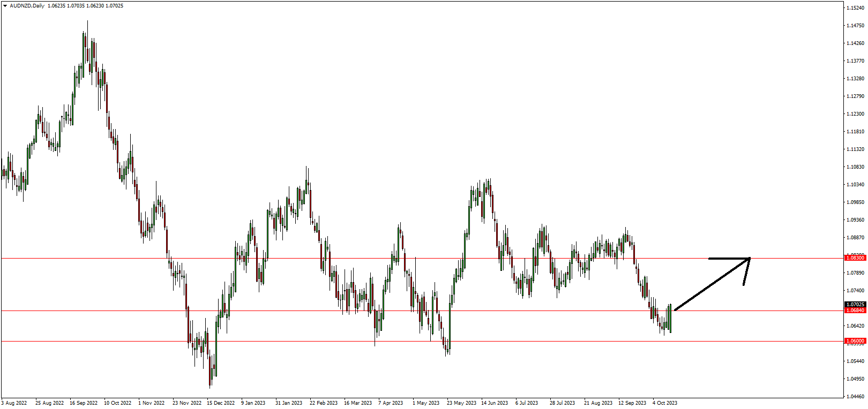Click the black 1.07025 current price tag
The height and width of the screenshot is (409, 868).
tap(855, 305)
